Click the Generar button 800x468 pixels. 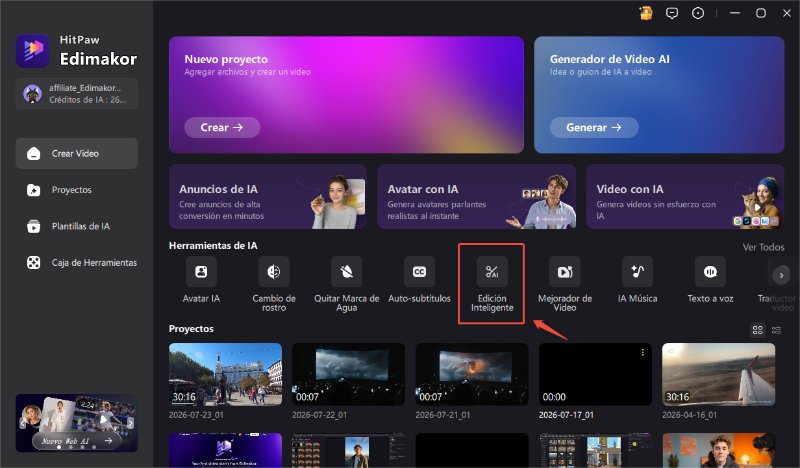tap(594, 128)
